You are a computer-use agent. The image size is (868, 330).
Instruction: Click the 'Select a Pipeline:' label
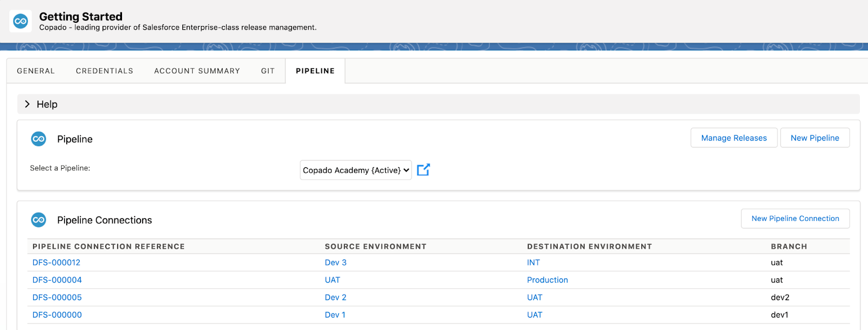[60, 168]
